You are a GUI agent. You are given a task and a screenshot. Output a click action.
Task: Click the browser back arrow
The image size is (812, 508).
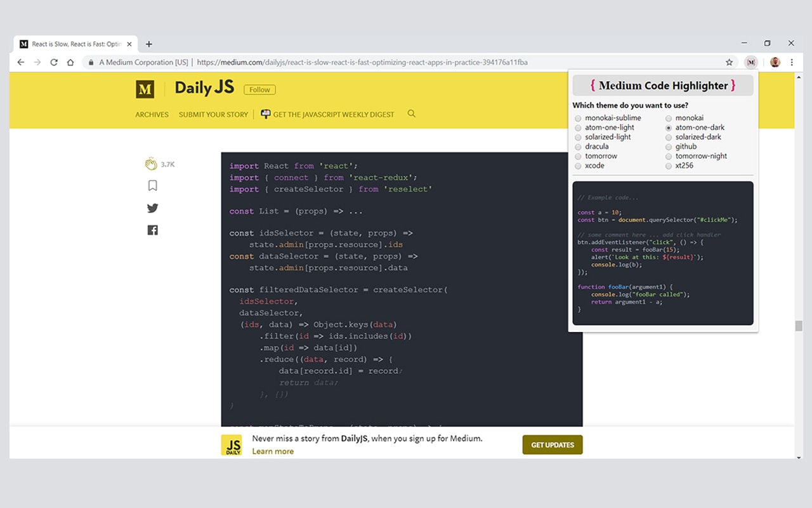point(21,62)
